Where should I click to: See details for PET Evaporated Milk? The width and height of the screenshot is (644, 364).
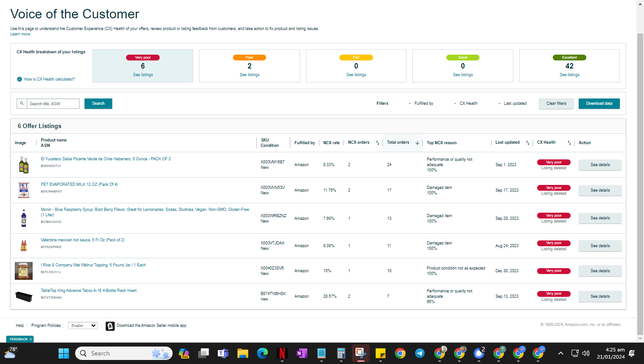(x=600, y=190)
